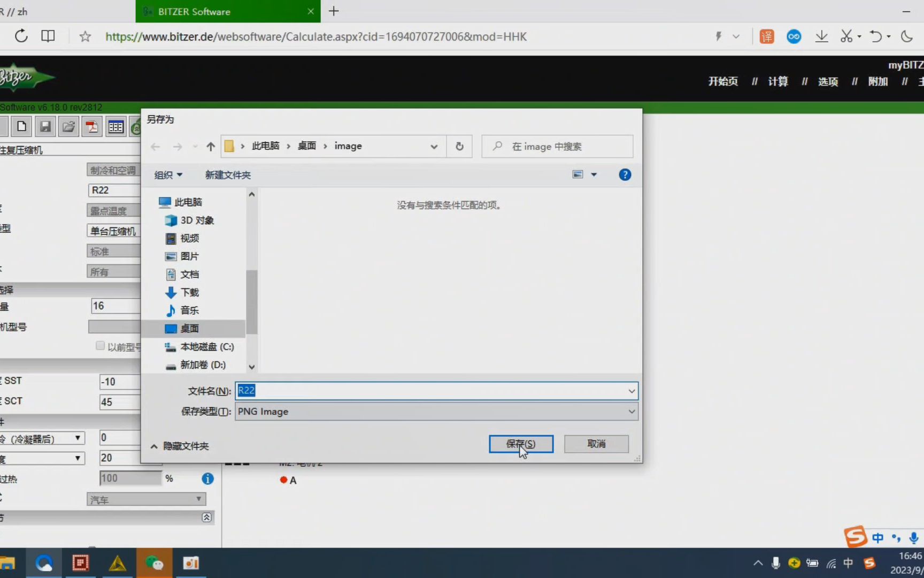Click 桌面 in the address breadcrumb

[x=307, y=146]
